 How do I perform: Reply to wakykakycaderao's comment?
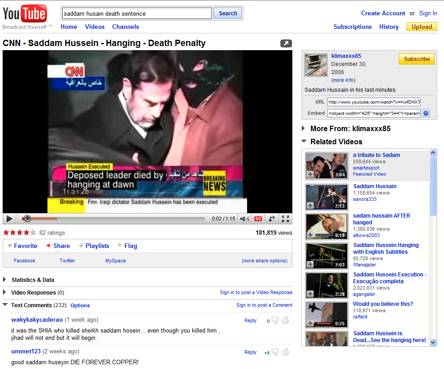(250, 320)
